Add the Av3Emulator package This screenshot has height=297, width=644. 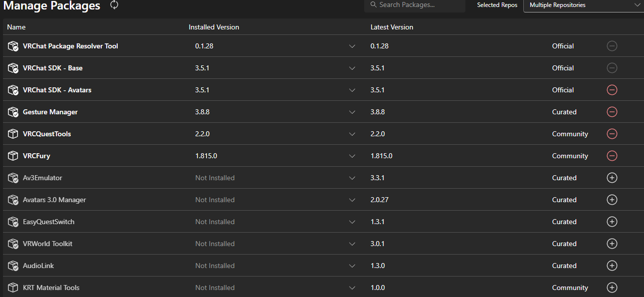[x=612, y=178]
